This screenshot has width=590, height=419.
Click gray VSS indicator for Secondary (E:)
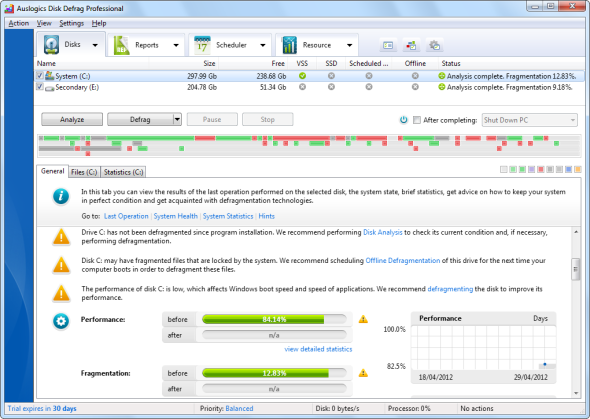[x=302, y=87]
